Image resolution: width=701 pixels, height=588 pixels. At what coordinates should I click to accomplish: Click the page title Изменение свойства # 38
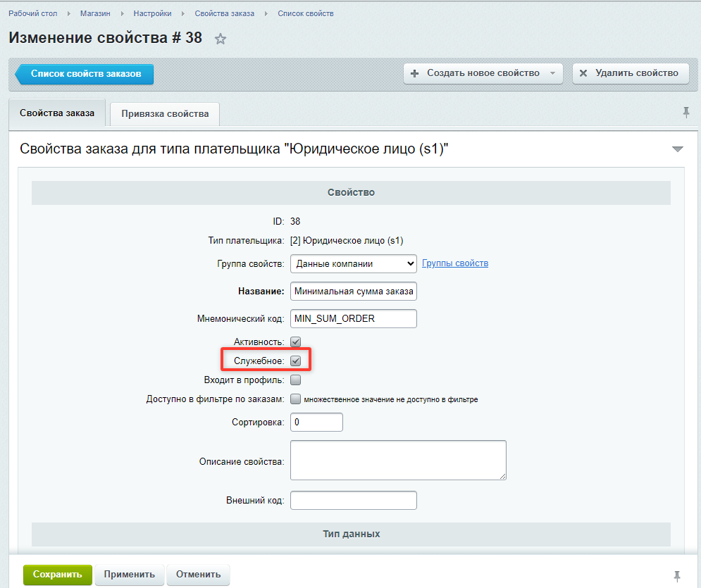tap(105, 38)
